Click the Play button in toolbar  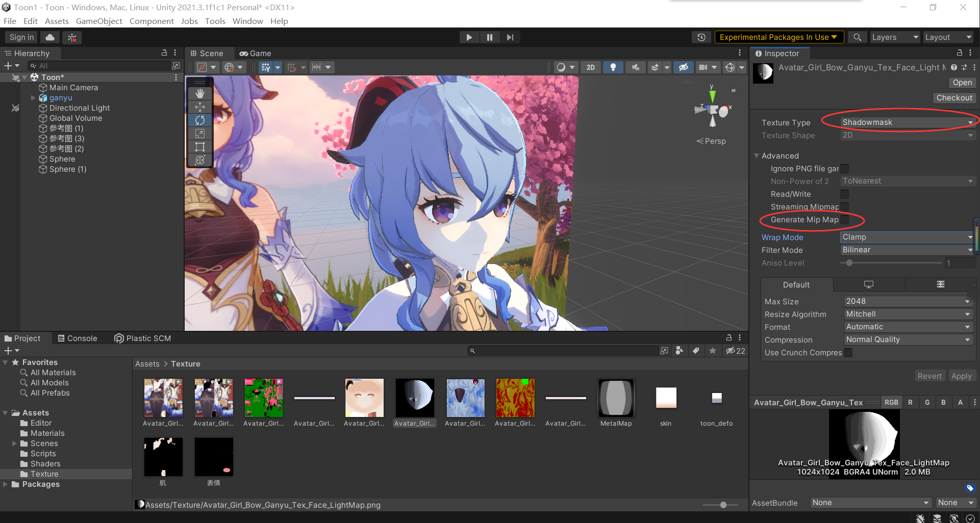pos(469,37)
